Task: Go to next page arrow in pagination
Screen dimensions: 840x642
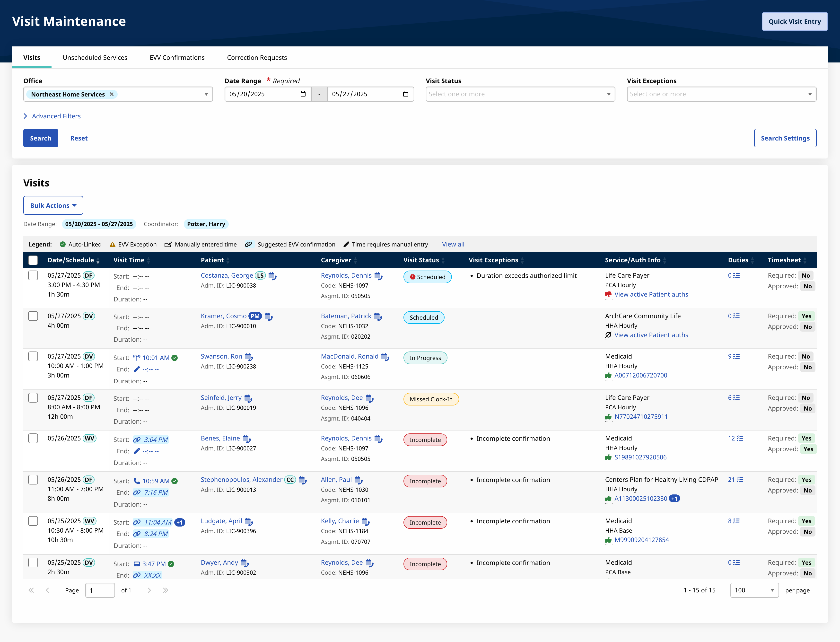Action: click(x=149, y=590)
